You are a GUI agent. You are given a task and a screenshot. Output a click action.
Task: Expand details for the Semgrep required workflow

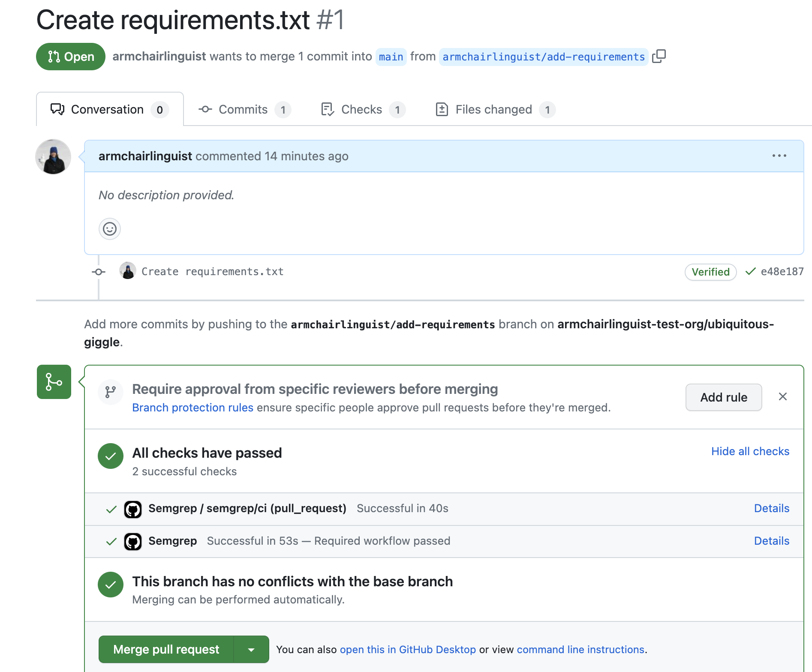[x=771, y=541]
